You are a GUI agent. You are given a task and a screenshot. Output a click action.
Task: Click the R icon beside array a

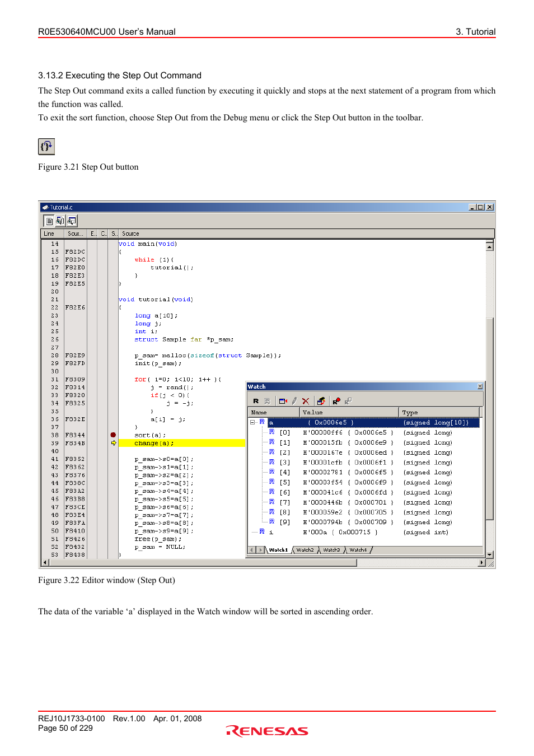(262, 422)
